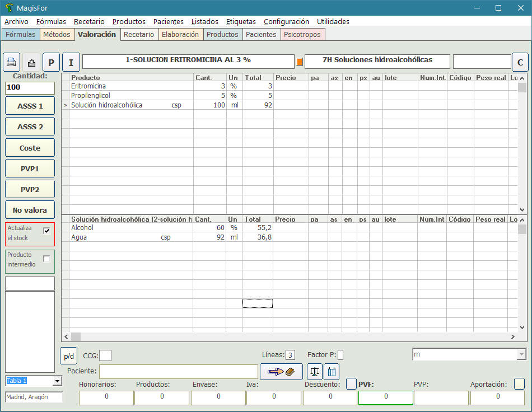This screenshot has width=532, height=412.
Task: Click the Honorarios value field
Action: tap(106, 397)
